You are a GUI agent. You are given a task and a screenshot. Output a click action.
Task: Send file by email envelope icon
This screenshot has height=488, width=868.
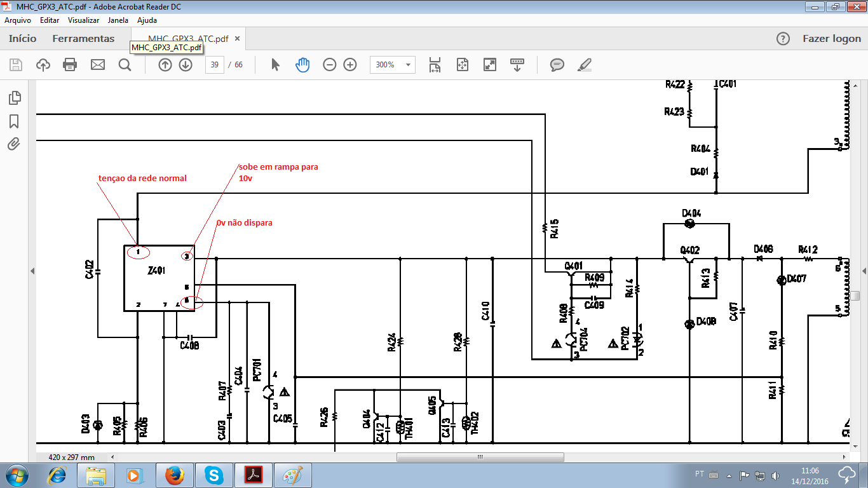pyautogui.click(x=97, y=65)
